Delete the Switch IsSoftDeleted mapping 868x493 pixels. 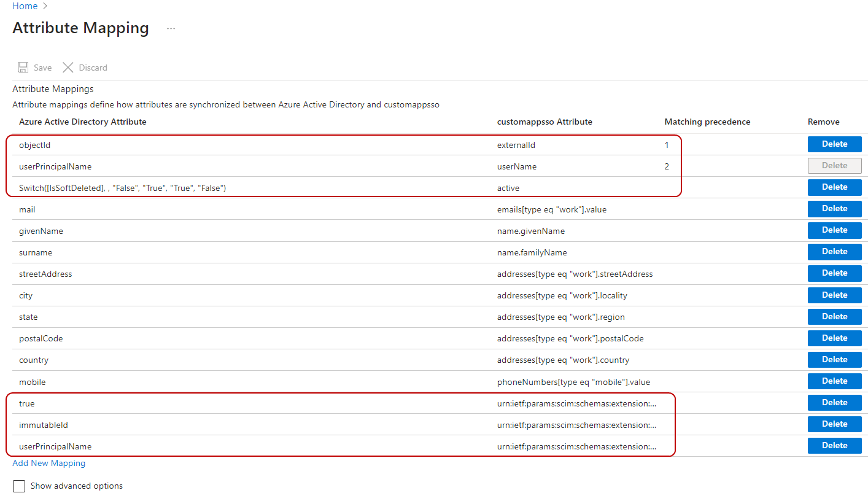[x=834, y=187]
